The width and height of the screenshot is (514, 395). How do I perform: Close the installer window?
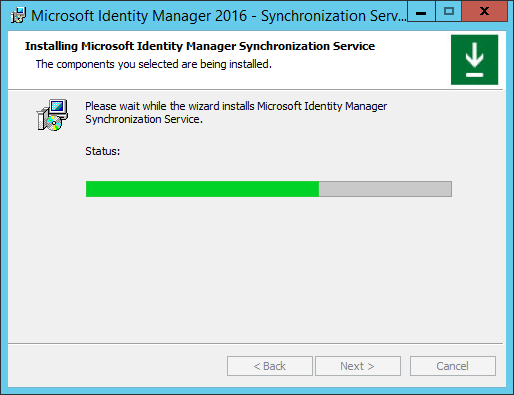[484, 12]
